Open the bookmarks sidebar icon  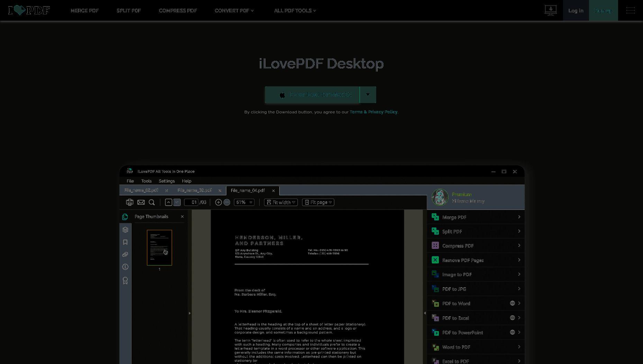click(125, 242)
